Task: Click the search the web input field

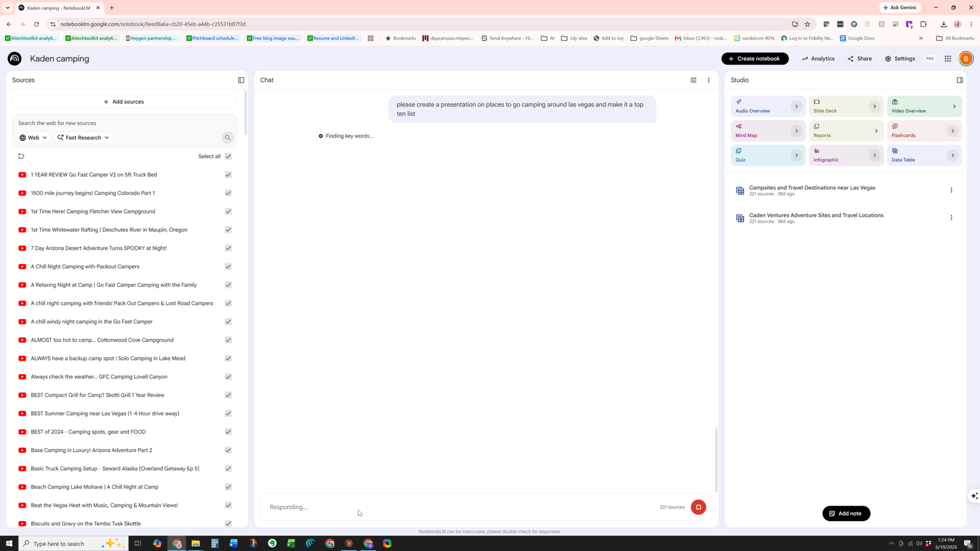Action: point(124,123)
